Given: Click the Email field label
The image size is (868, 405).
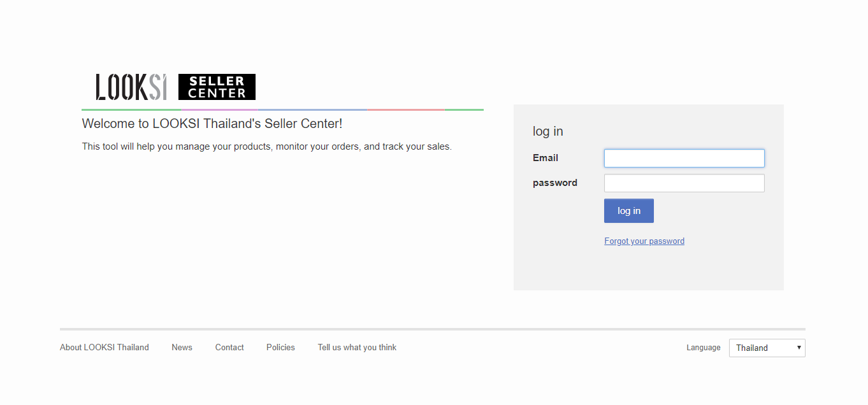Looking at the screenshot, I should click(x=546, y=158).
